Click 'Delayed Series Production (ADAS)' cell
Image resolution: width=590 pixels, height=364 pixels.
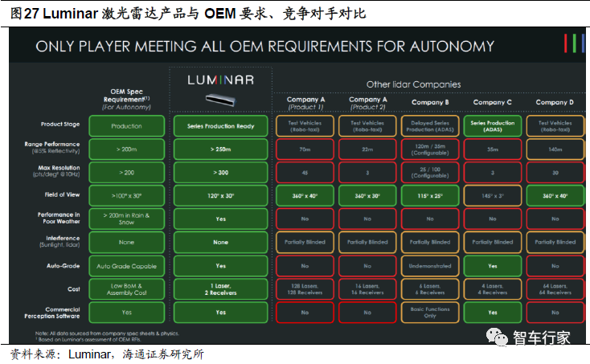[x=430, y=126]
